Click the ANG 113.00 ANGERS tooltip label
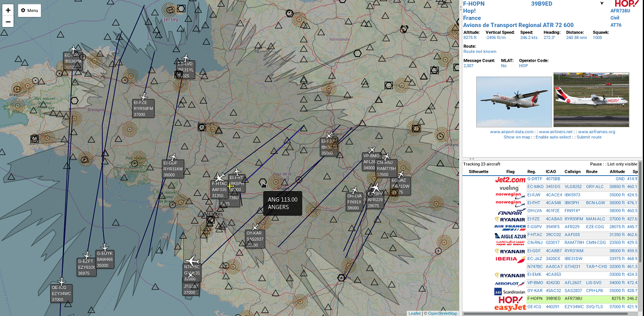Viewport: 644px width, 316px height. coord(282,203)
